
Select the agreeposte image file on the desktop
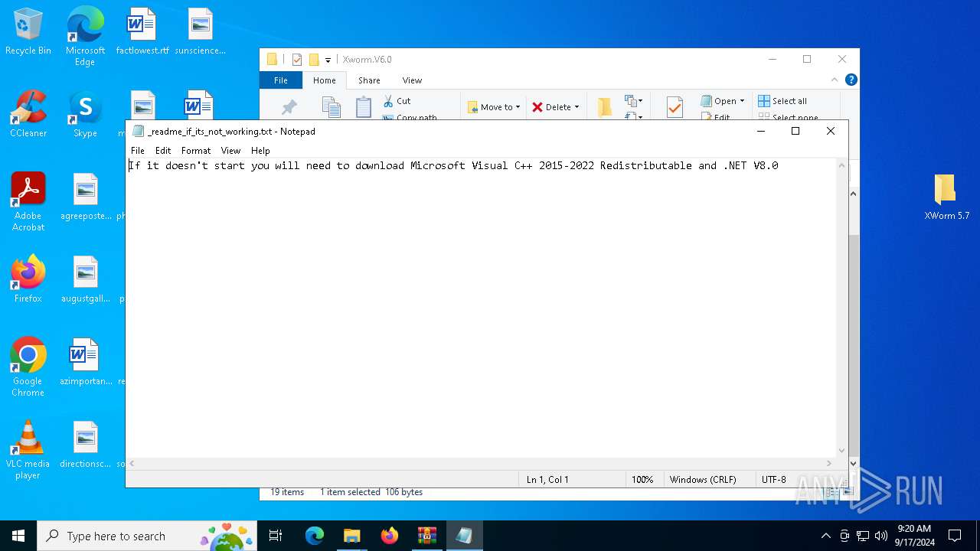point(85,197)
